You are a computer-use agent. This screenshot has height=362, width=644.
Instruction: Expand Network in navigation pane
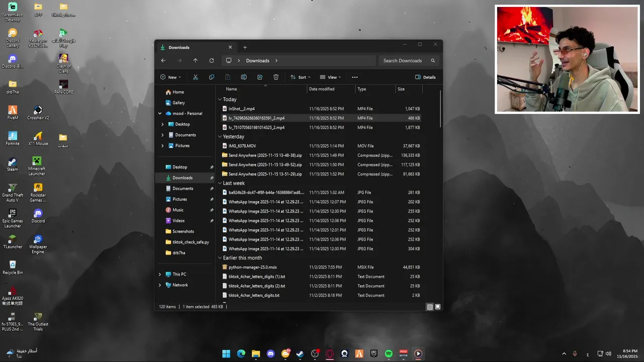[x=160, y=285]
